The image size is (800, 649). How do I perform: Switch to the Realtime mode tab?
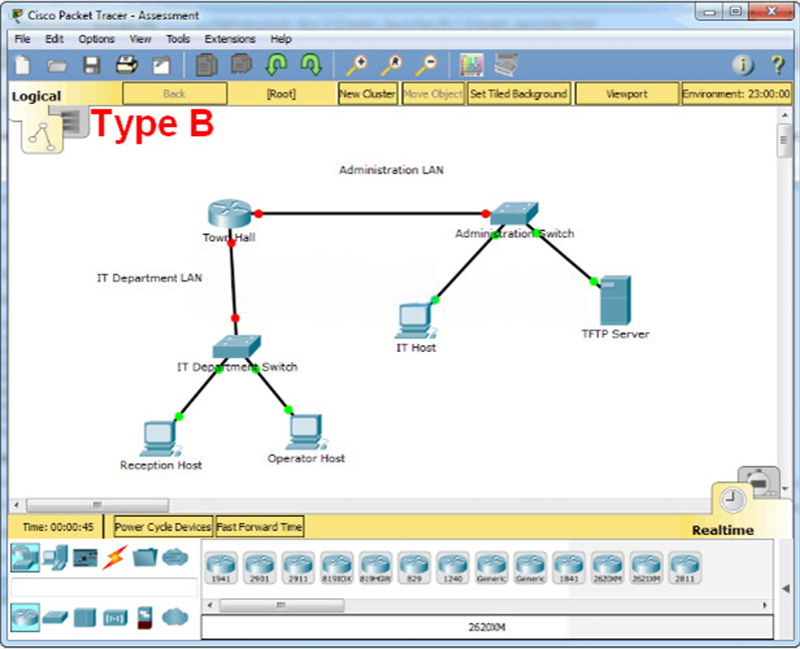click(x=722, y=530)
